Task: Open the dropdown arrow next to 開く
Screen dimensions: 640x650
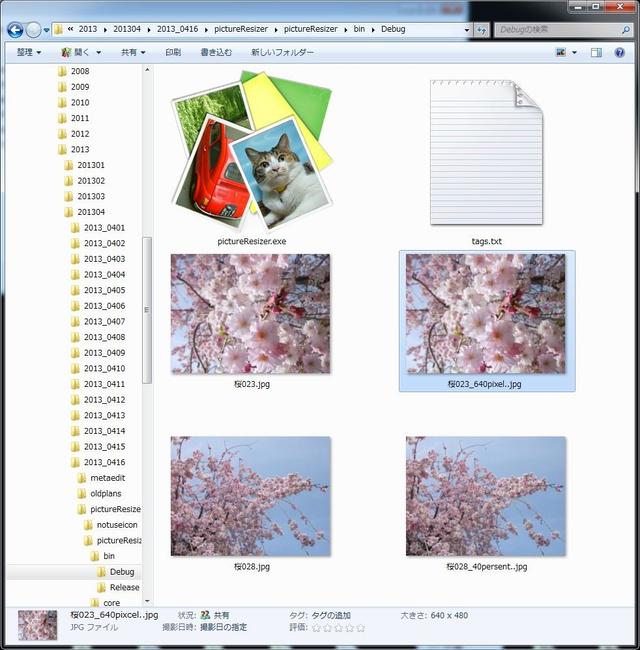Action: pos(99,53)
